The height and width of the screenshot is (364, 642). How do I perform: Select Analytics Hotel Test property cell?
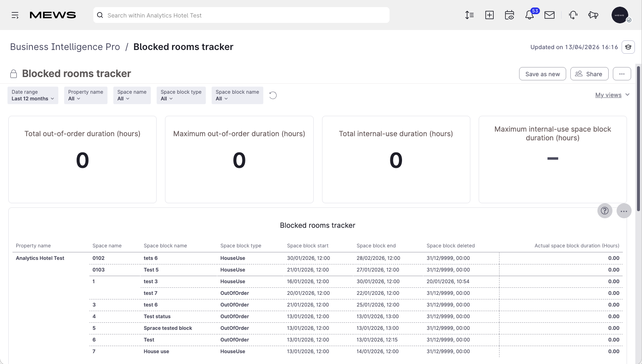pos(40,258)
